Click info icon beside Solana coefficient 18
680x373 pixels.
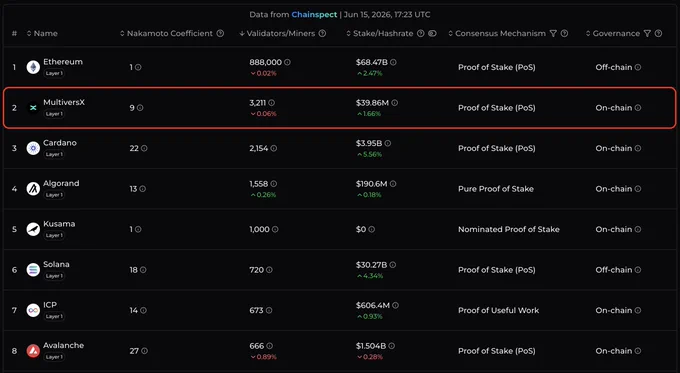point(143,270)
